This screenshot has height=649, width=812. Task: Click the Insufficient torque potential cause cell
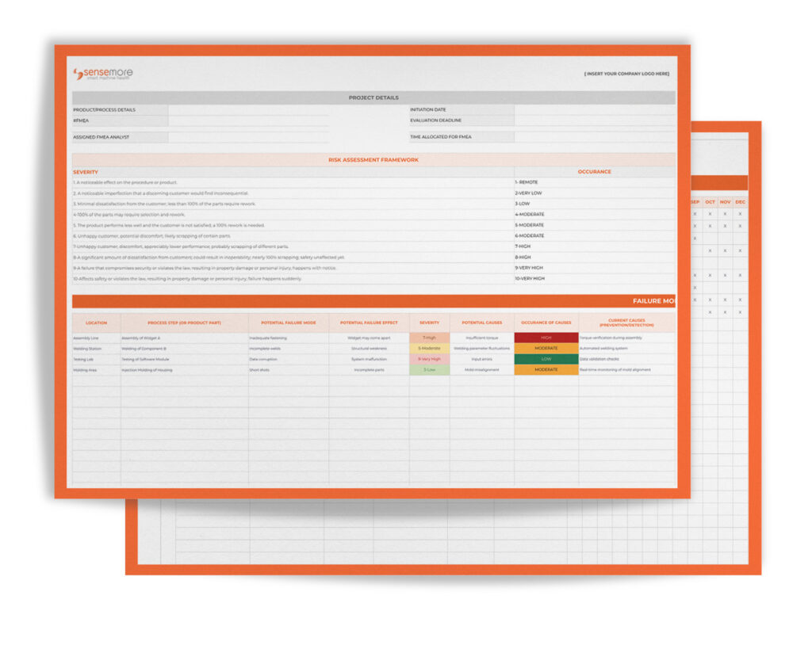coord(482,337)
